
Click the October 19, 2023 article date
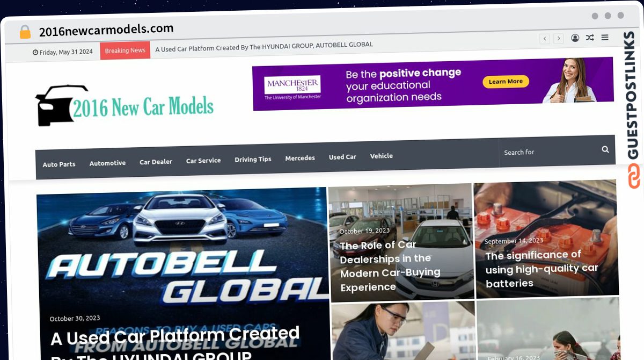(364, 231)
